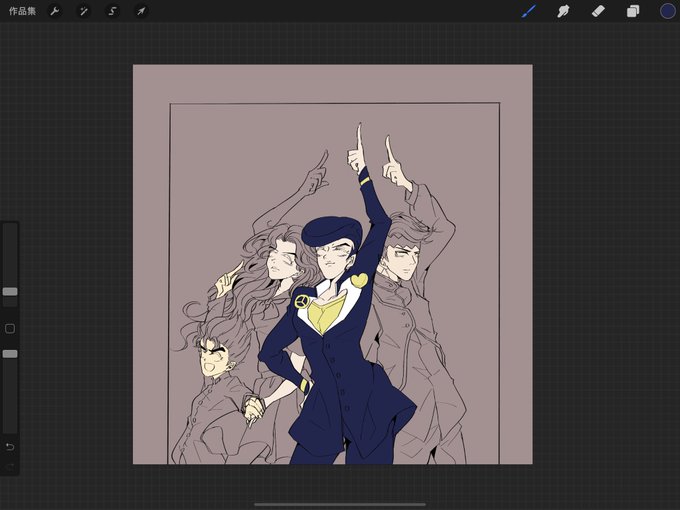Open the active dark blue color swatch
The image size is (680, 510).
pyautogui.click(x=667, y=11)
